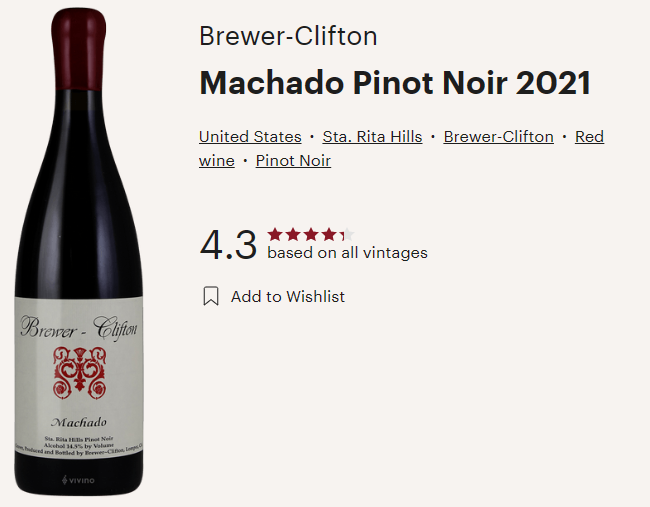This screenshot has height=507, width=650.
Task: Click the third rating star
Action: pos(311,235)
